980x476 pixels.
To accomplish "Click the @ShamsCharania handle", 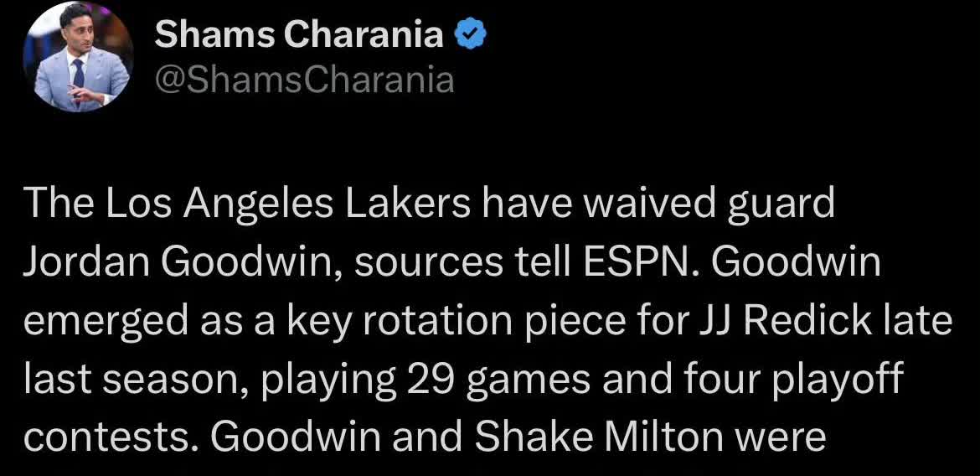I will [x=305, y=80].
